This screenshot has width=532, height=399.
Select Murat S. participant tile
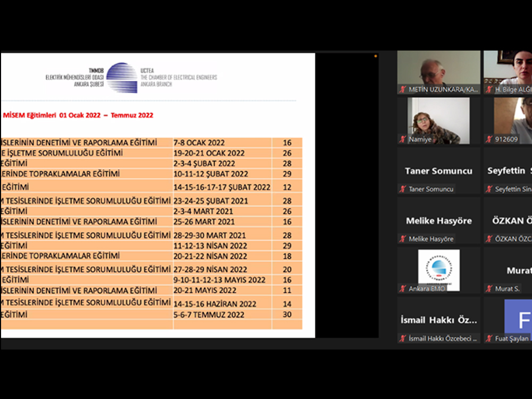[x=508, y=270]
